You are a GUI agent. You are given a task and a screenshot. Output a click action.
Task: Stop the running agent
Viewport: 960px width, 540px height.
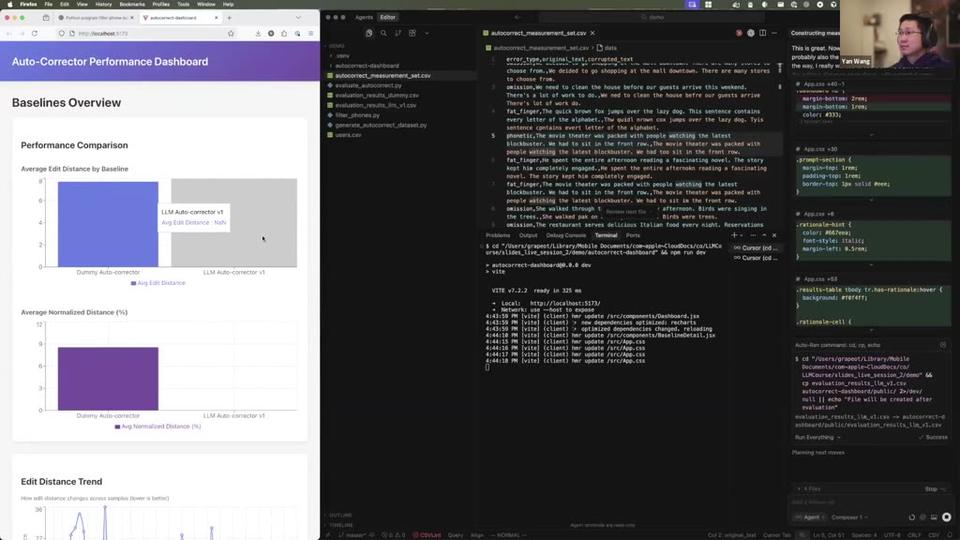pos(934,489)
